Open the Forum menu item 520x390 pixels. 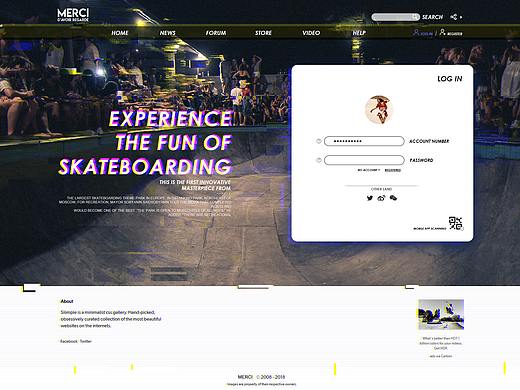point(216,33)
